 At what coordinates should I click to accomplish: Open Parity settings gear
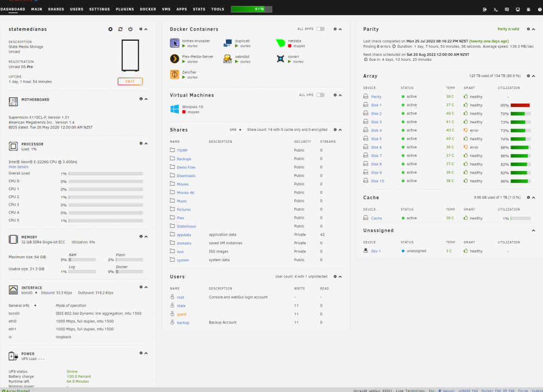[x=528, y=29]
